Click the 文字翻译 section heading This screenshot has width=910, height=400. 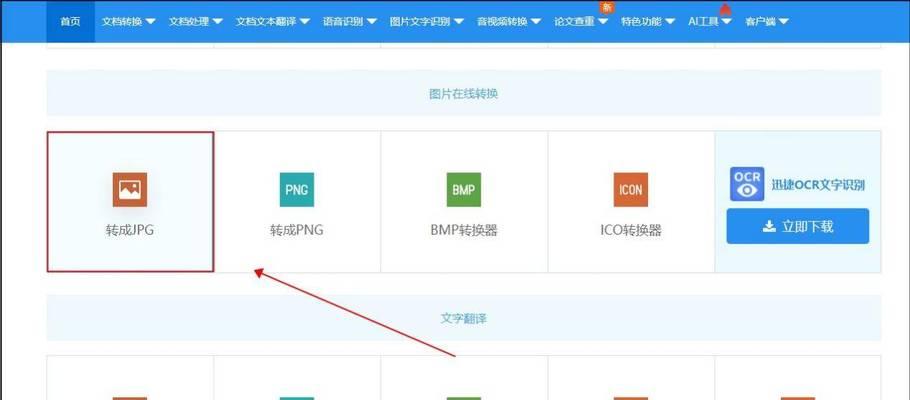tap(464, 319)
